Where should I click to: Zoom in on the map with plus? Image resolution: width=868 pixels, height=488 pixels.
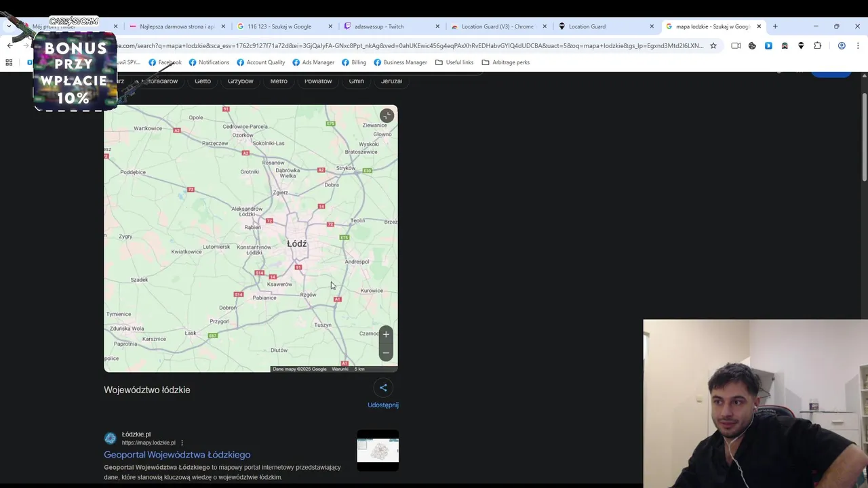[x=386, y=334]
